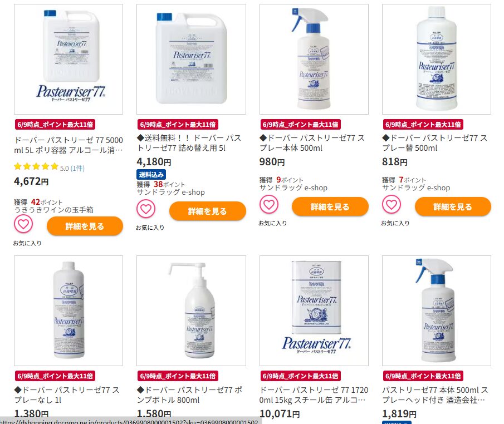Open the スプレーヘッド付き 500ml product image
504x424 pixels.
tap(437, 310)
